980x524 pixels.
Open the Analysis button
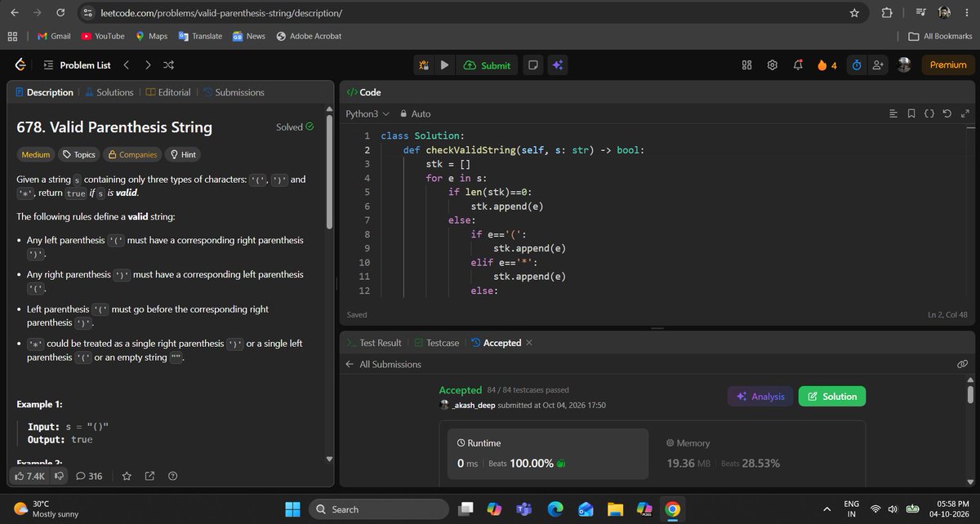(x=760, y=397)
